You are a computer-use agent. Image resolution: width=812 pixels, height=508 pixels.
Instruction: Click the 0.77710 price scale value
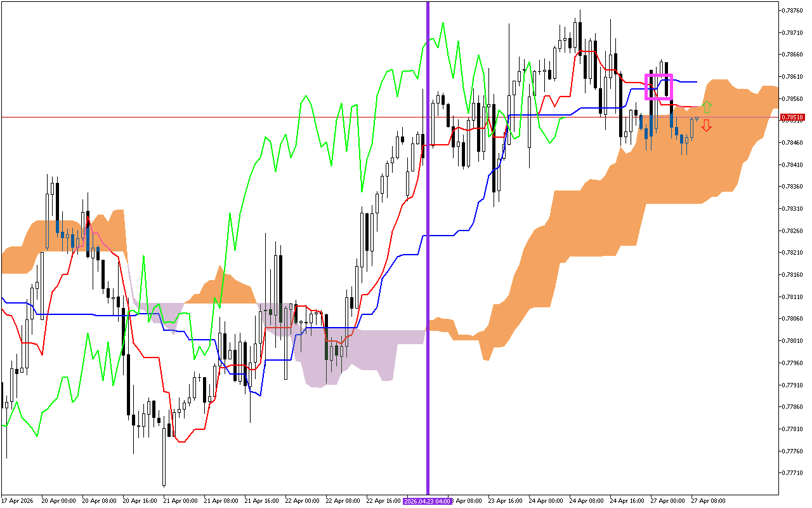792,471
